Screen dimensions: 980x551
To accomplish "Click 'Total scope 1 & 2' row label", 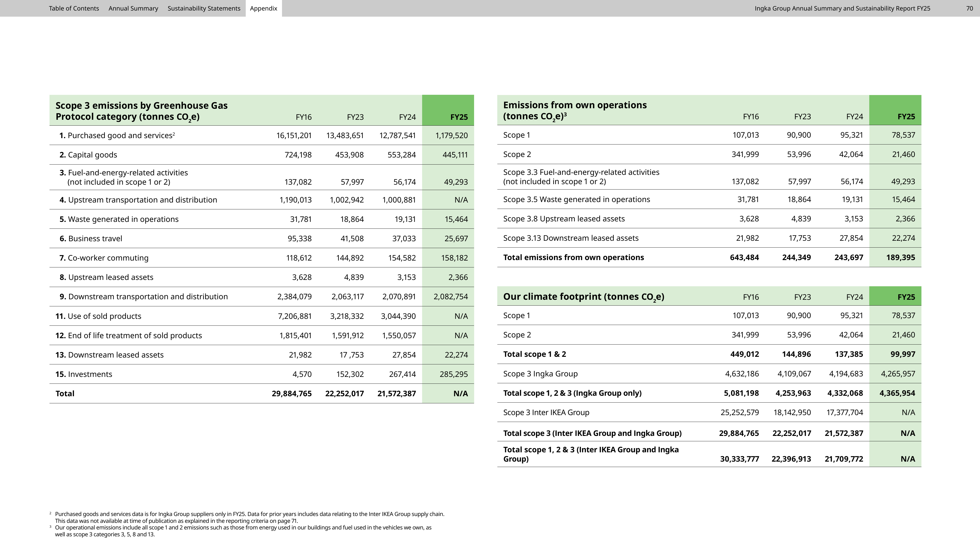I will tap(535, 354).
